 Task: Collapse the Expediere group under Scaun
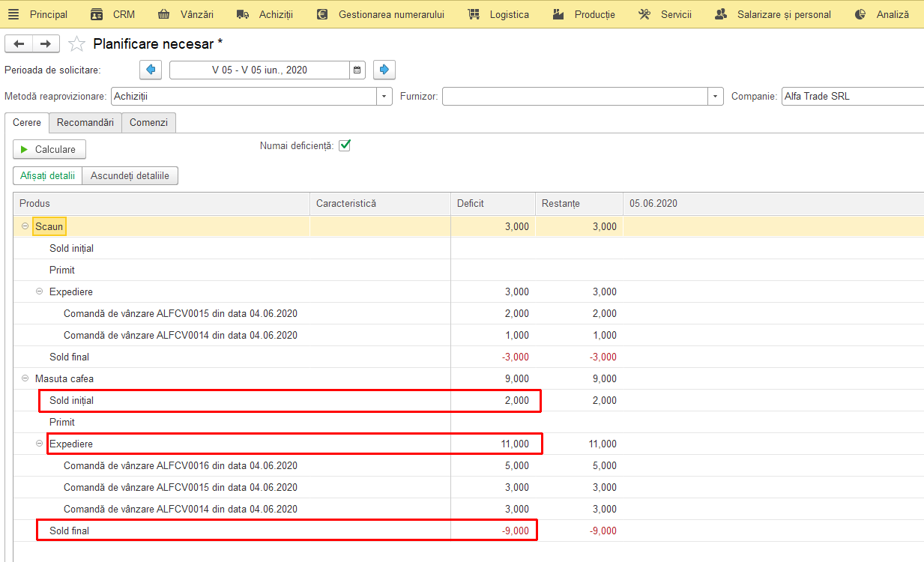[40, 291]
